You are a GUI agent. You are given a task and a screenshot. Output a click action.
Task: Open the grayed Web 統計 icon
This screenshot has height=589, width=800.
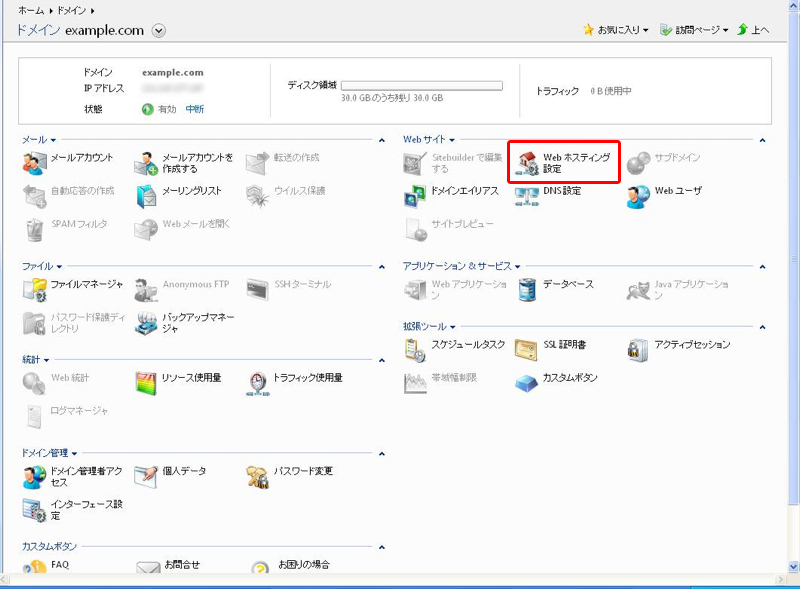click(x=34, y=383)
